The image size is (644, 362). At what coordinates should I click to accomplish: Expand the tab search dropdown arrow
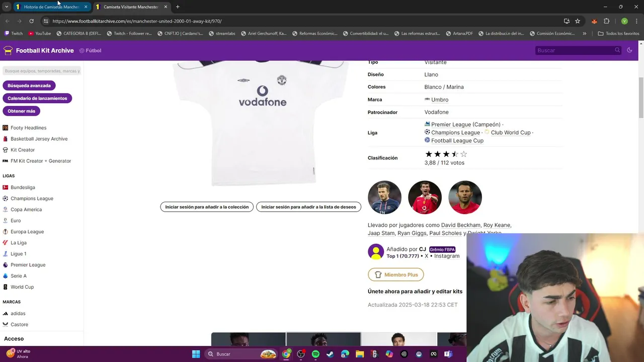pos(6,7)
